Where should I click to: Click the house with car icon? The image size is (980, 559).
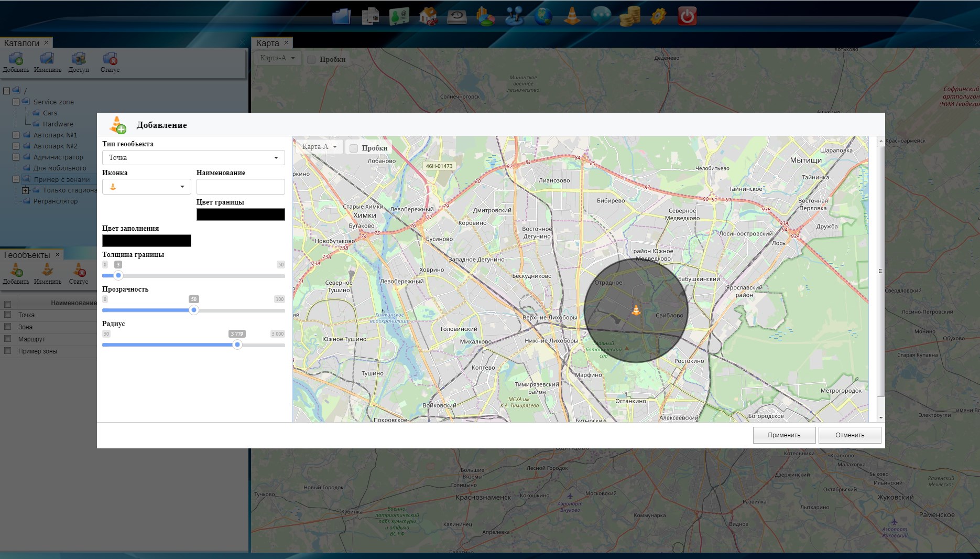tap(428, 16)
